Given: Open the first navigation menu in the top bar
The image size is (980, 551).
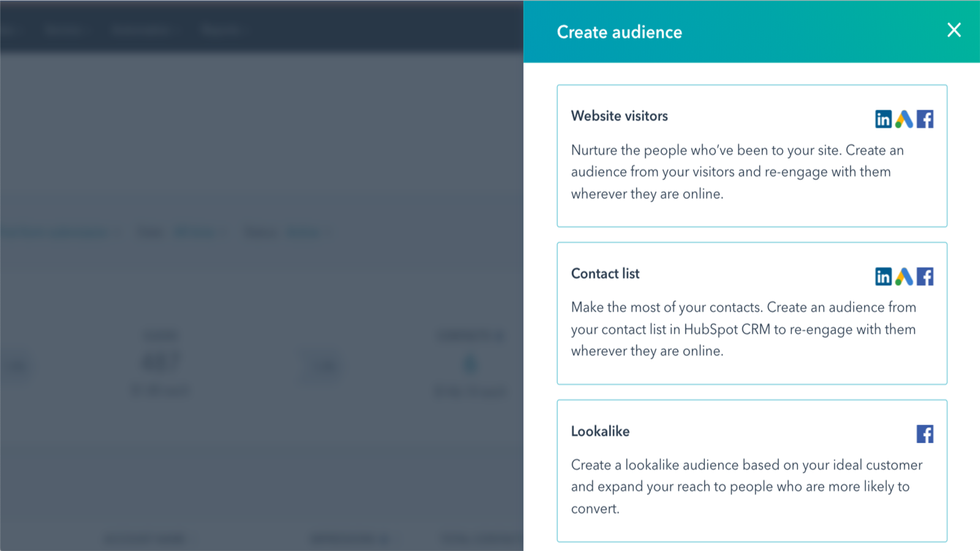Looking at the screenshot, I should (x=64, y=29).
